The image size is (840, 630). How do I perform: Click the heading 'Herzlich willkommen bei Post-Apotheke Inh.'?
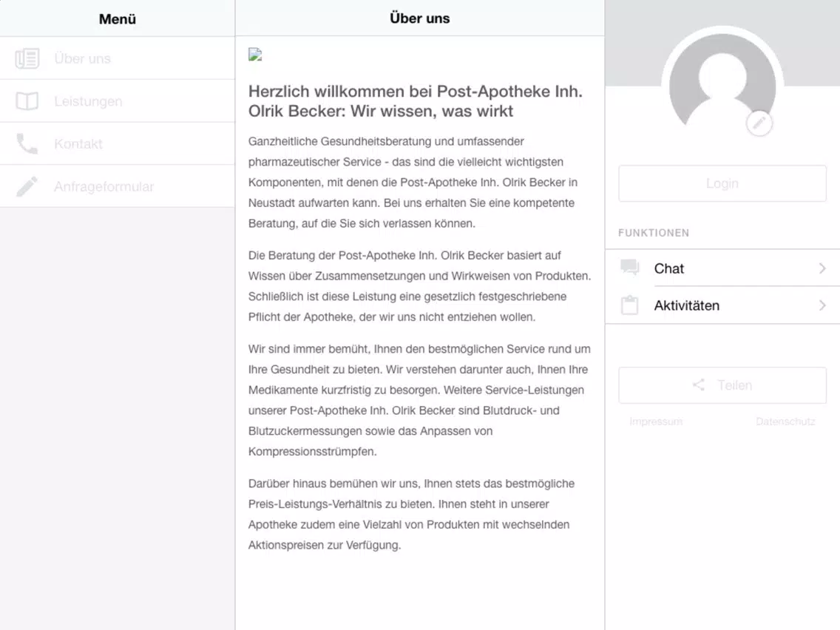click(415, 101)
